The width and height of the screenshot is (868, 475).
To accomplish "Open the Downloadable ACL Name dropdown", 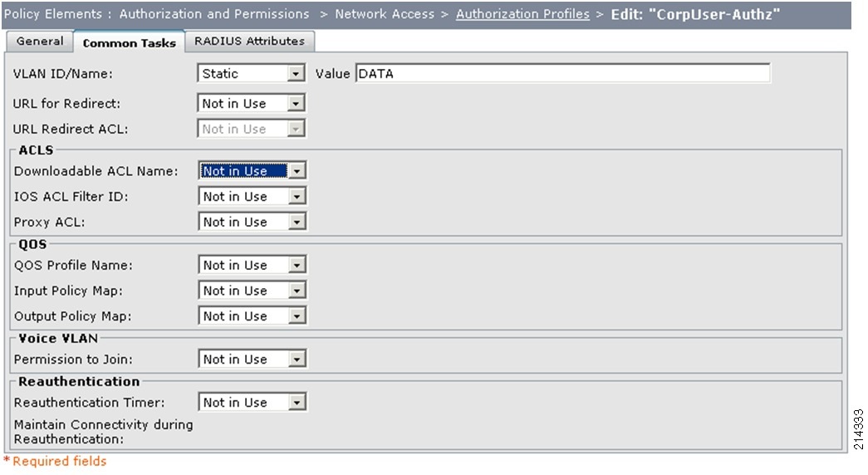I will [x=252, y=171].
